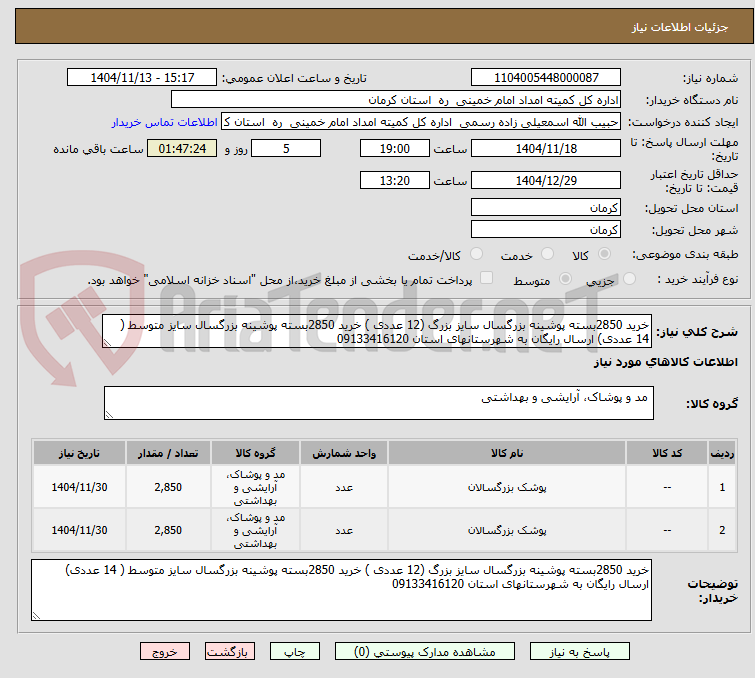
Task: Click quantity 2,850 in row 2
Action: (x=168, y=530)
